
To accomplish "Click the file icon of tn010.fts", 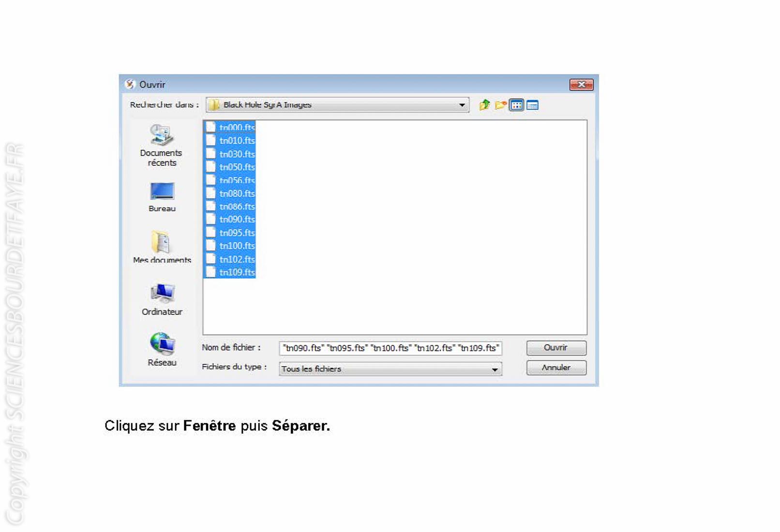I will (211, 140).
